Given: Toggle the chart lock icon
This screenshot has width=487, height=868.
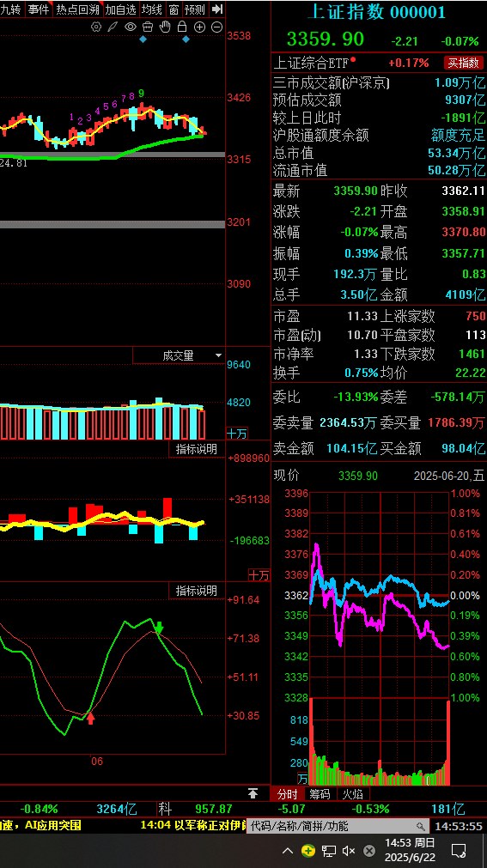Looking at the screenshot, I should [x=182, y=27].
